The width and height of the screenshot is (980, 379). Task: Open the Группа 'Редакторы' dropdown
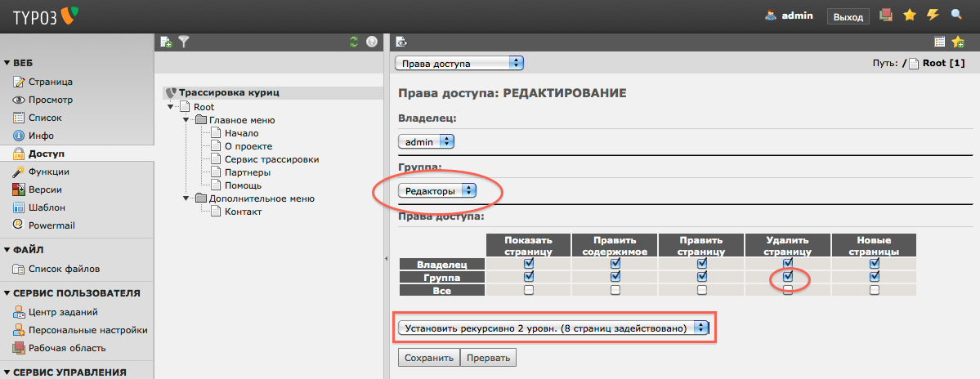(x=437, y=190)
